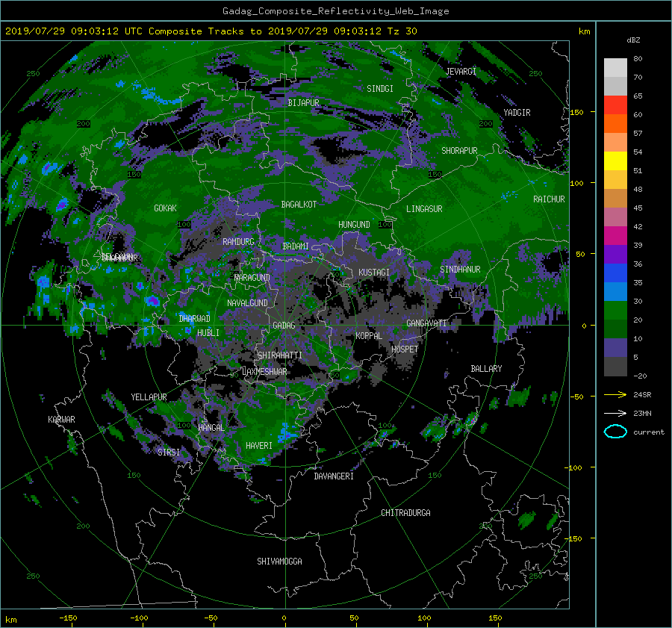Click the SHIVAMOGGA city label
The height and width of the screenshot is (628, 672).
pyautogui.click(x=279, y=562)
